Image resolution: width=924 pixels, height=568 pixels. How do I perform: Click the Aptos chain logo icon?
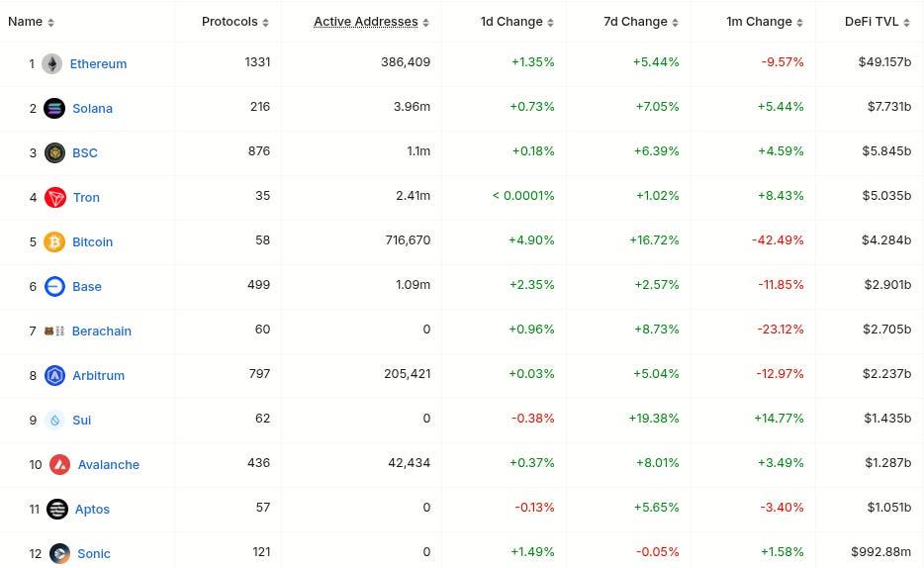[x=57, y=509]
